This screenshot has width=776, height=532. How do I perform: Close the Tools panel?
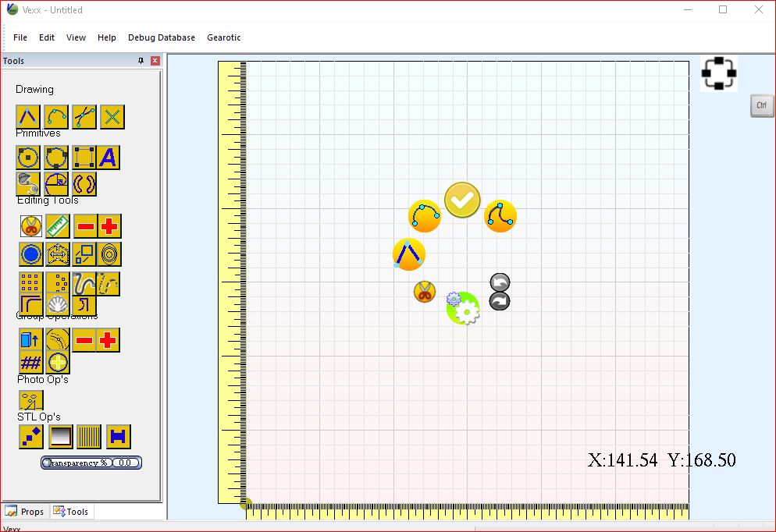[155, 61]
